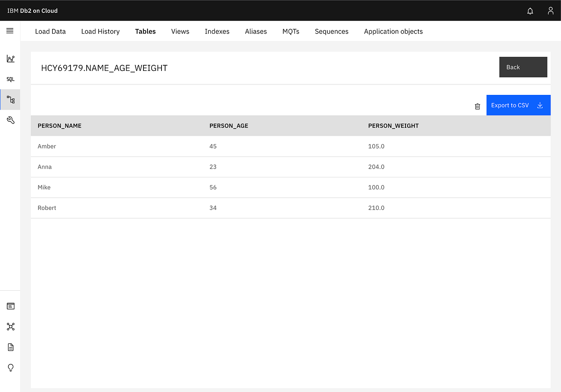
Task: Click the Export to CSV button
Action: coord(519,105)
